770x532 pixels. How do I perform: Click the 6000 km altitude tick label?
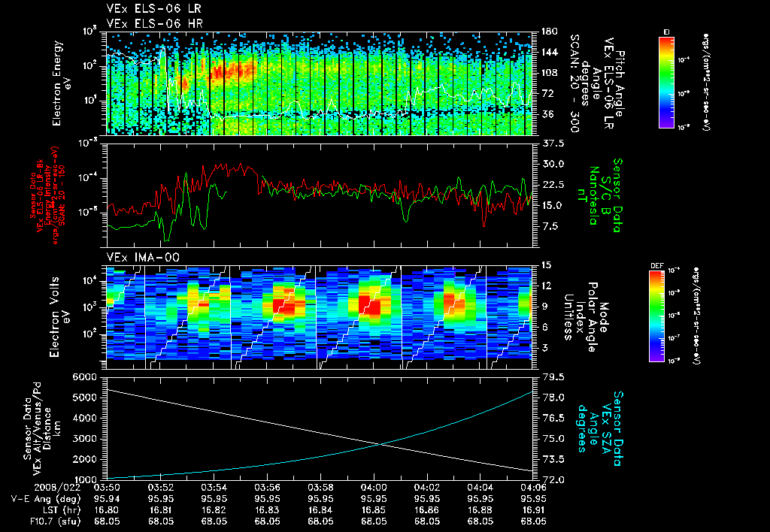point(84,377)
